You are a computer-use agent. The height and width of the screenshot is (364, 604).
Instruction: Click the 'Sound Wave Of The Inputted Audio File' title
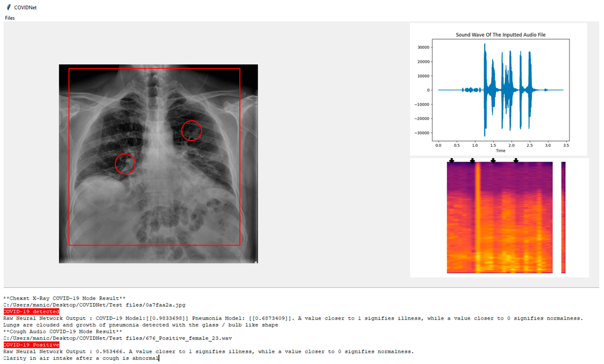[x=501, y=35]
